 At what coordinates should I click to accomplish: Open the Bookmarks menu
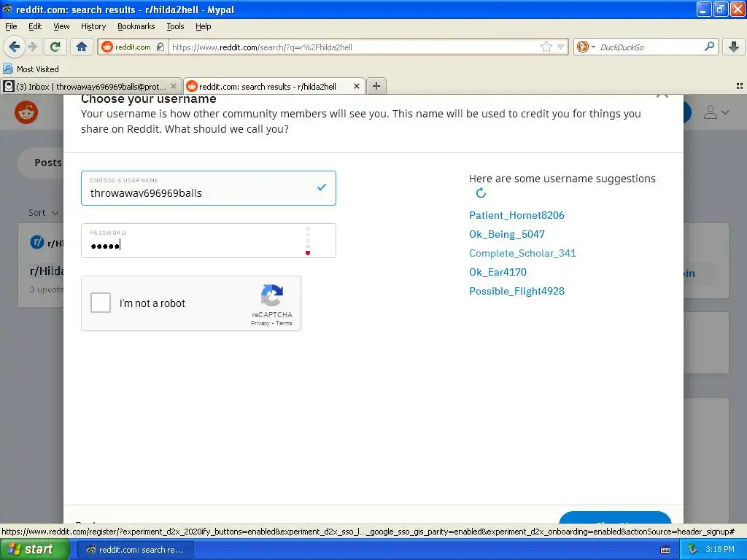[136, 26]
